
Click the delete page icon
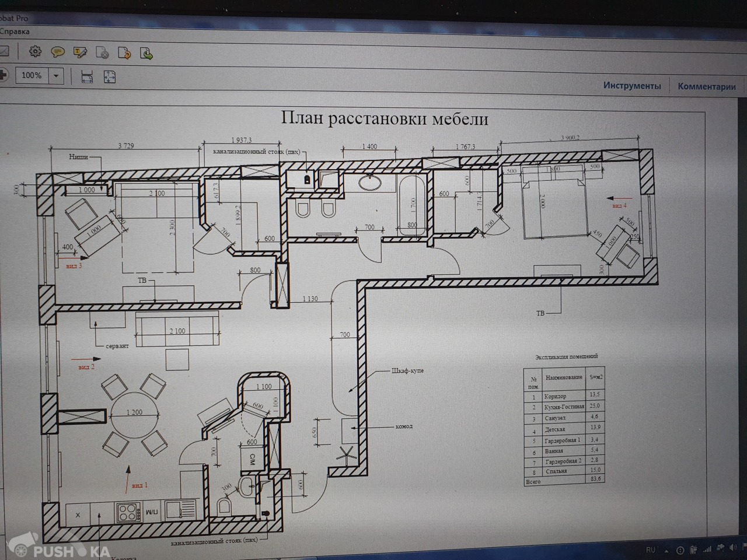pos(102,54)
